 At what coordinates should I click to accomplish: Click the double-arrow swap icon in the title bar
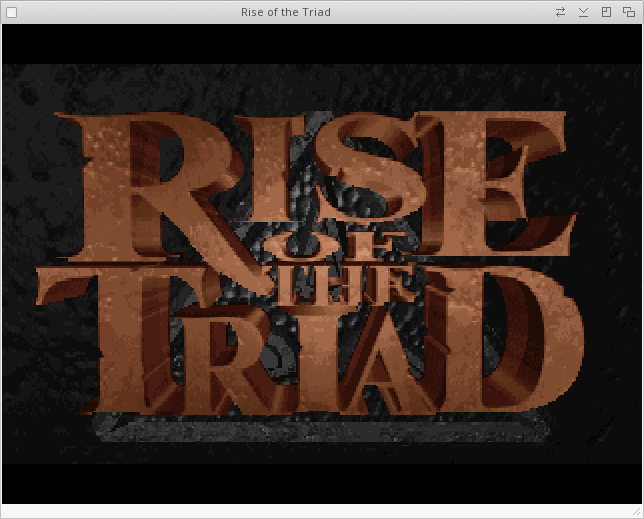click(x=561, y=12)
